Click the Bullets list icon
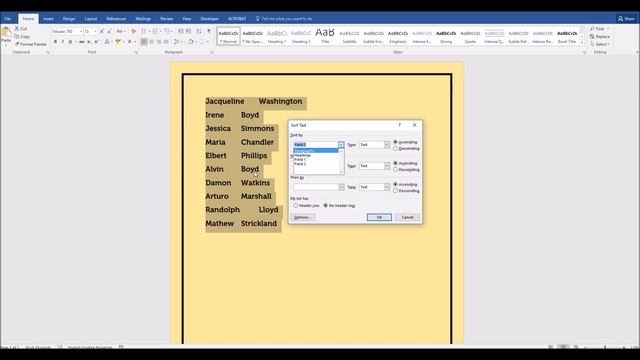Image resolution: width=640 pixels, height=360 pixels. (144, 31)
